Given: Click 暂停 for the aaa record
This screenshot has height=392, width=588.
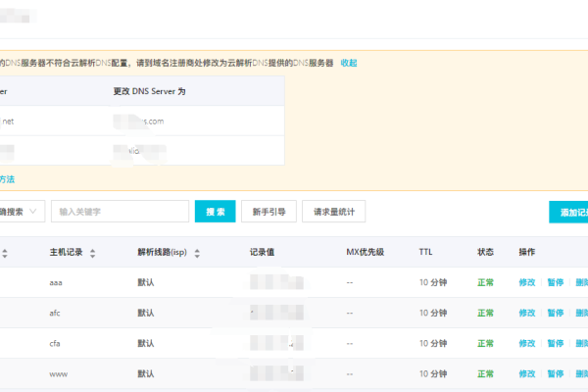Looking at the screenshot, I should (x=556, y=282).
